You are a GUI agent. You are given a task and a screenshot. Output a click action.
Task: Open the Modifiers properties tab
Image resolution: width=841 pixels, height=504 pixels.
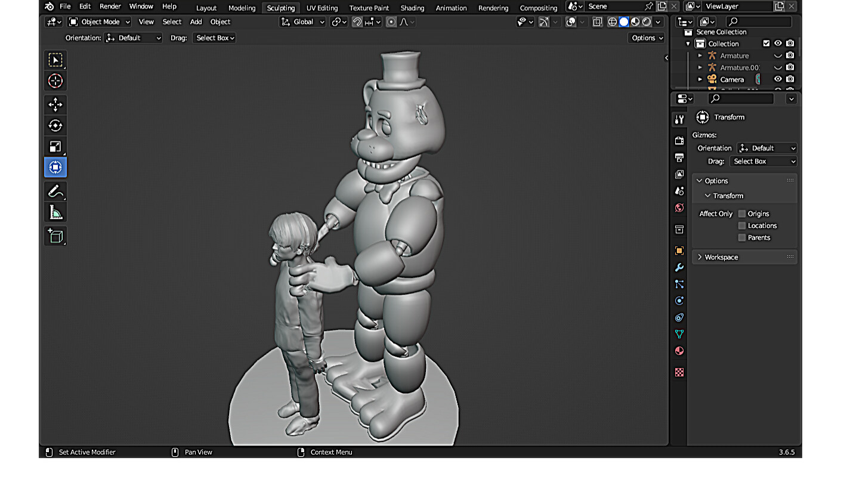679,267
